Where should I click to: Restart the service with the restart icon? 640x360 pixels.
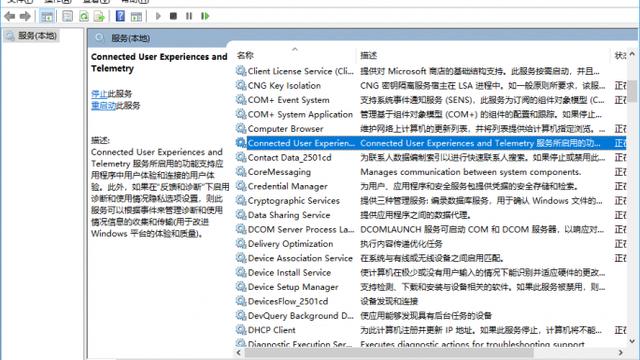coord(205,16)
